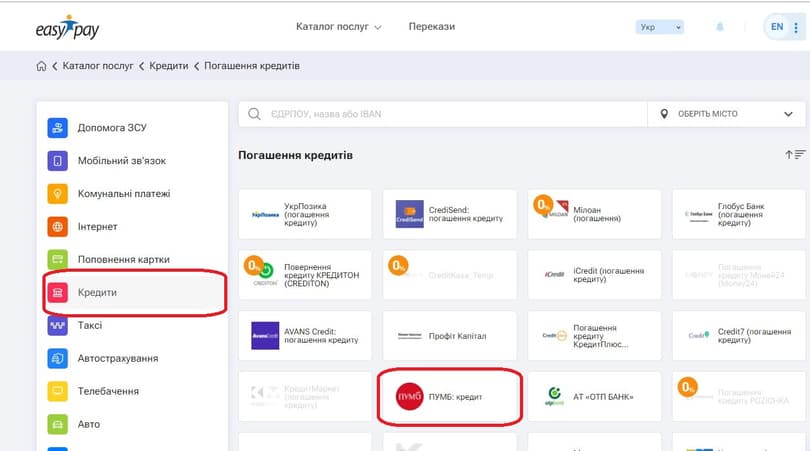Select the ПУМБ: кредит text

click(455, 397)
